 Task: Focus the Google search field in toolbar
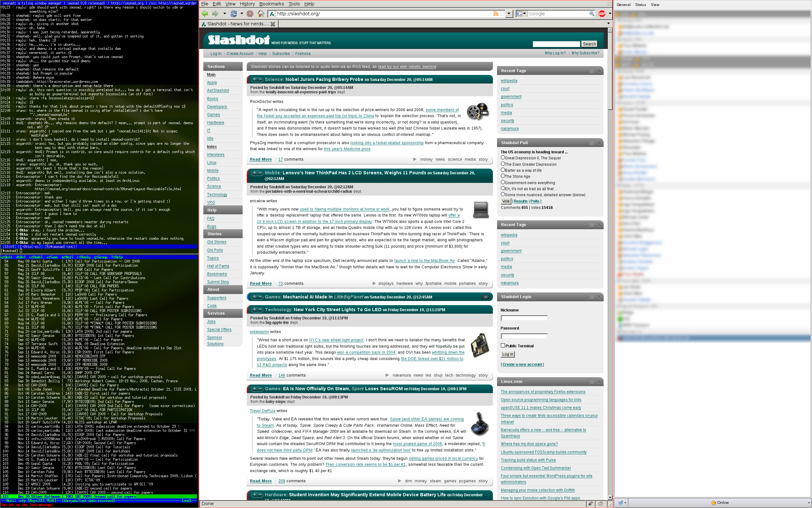pos(558,14)
